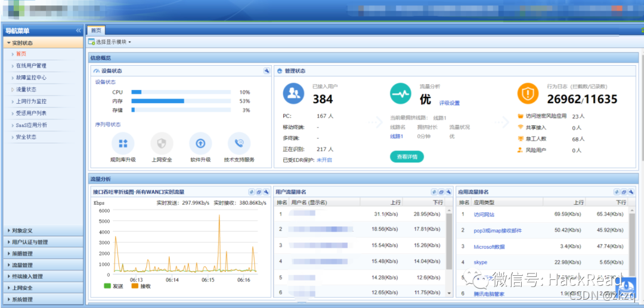Expand the 流量状态 tree node
Viewport: 644px width, 308px height.
(x=13, y=89)
